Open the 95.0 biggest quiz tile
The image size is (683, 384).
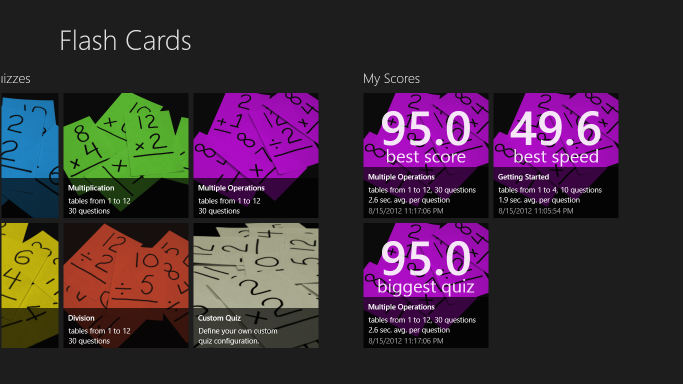tap(426, 285)
